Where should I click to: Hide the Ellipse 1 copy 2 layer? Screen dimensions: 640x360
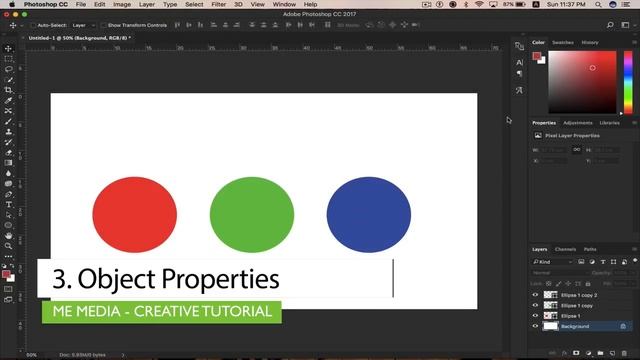coord(535,295)
